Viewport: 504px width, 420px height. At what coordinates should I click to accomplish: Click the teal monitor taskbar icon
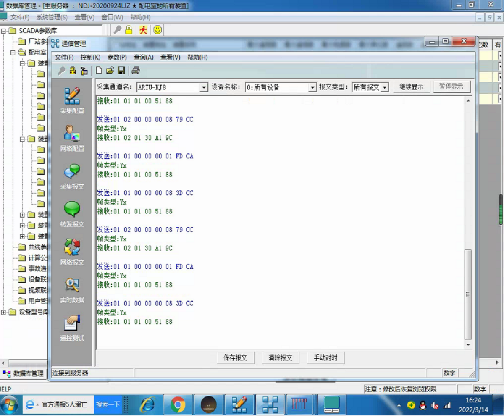[331, 405]
